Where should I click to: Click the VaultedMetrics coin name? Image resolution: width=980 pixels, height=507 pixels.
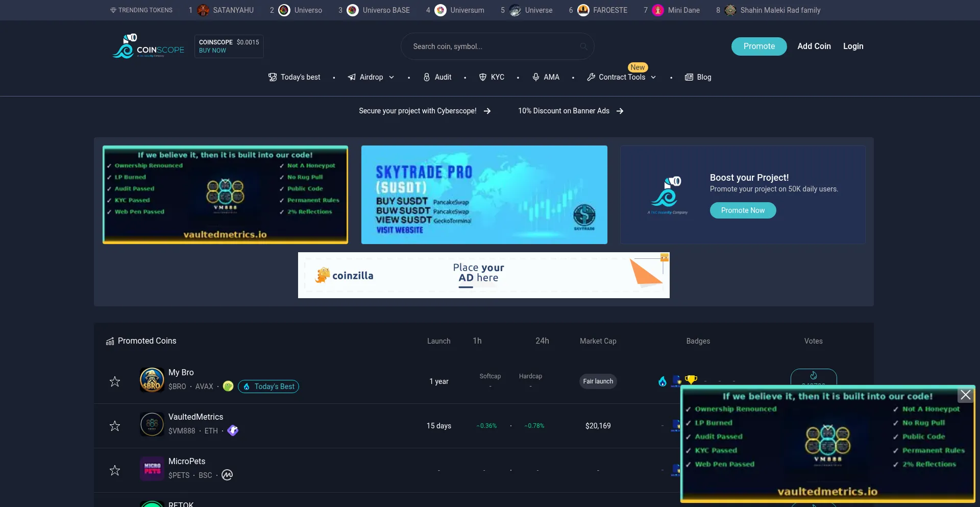click(x=195, y=417)
